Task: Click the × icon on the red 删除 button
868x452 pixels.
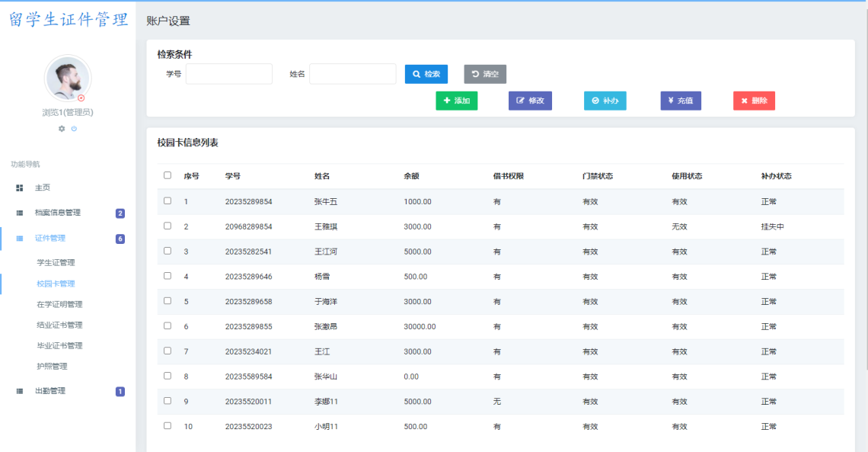Action: pos(744,101)
